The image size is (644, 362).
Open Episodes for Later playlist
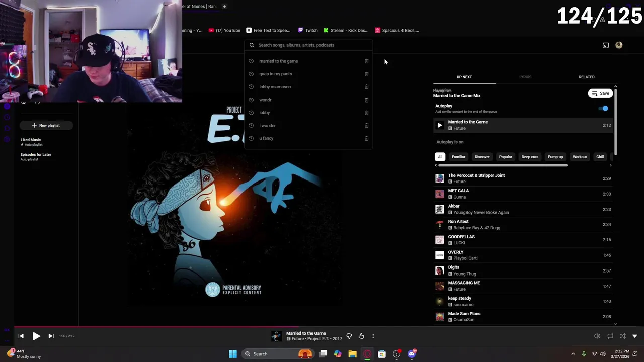click(x=36, y=157)
